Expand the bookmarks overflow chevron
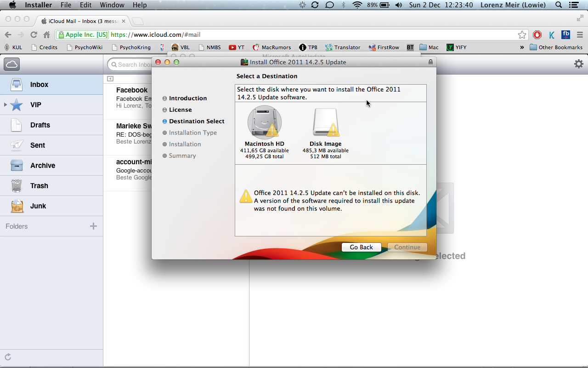The width and height of the screenshot is (588, 368). point(522,47)
